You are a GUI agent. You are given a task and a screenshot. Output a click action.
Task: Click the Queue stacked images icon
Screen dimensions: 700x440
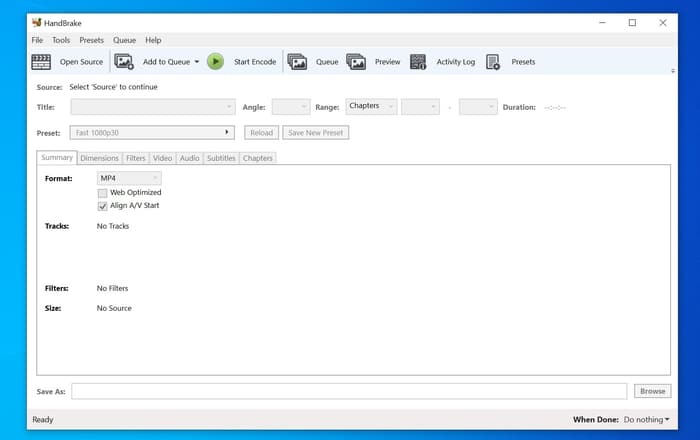click(297, 62)
